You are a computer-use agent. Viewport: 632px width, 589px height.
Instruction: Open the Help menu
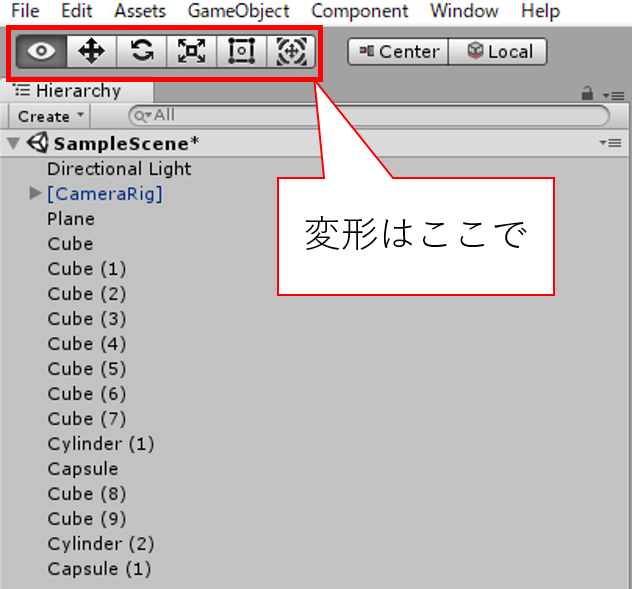tap(541, 11)
